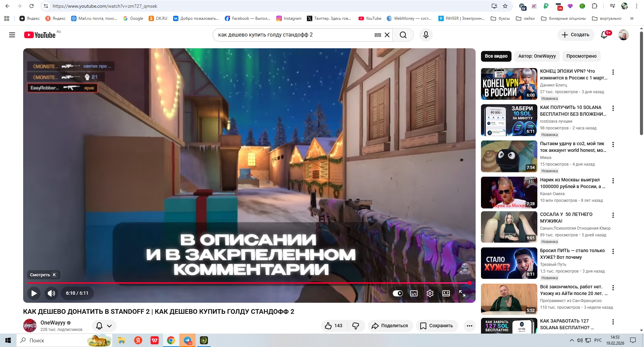
Task: Dislike the video
Action: click(356, 326)
